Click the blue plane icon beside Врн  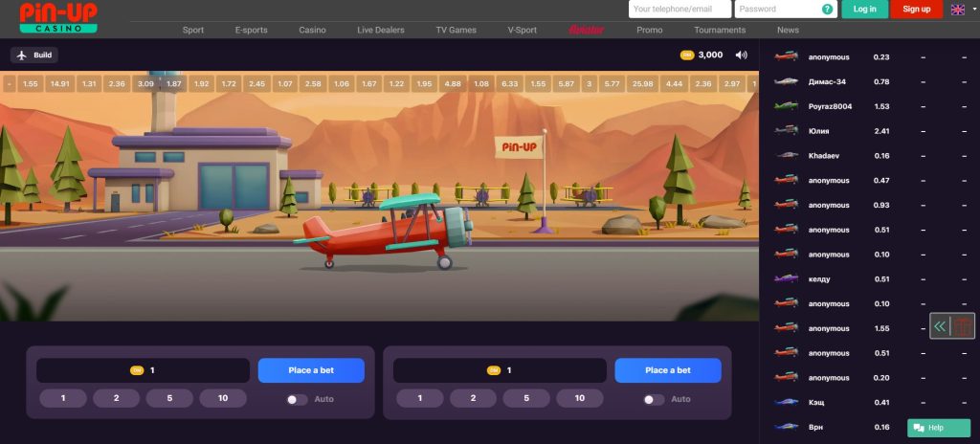787,427
